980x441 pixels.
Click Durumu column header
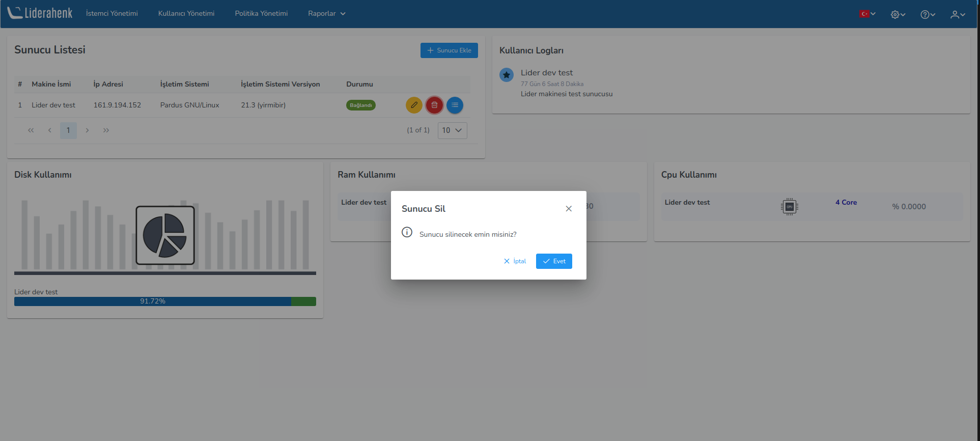tap(359, 84)
